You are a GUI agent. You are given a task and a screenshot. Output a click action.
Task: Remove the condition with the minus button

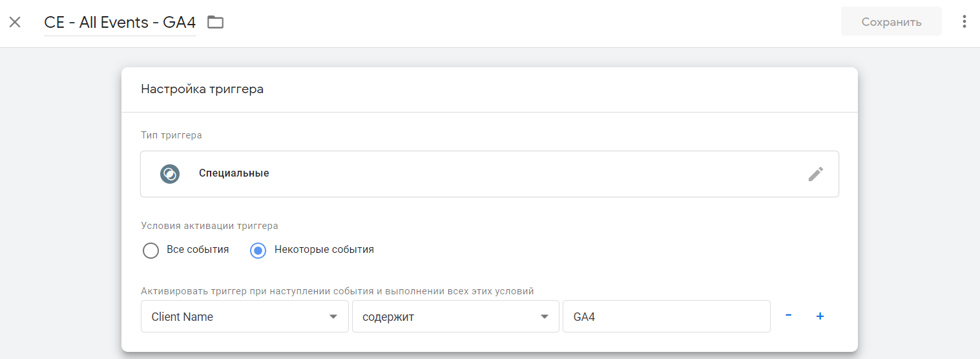pos(788,316)
